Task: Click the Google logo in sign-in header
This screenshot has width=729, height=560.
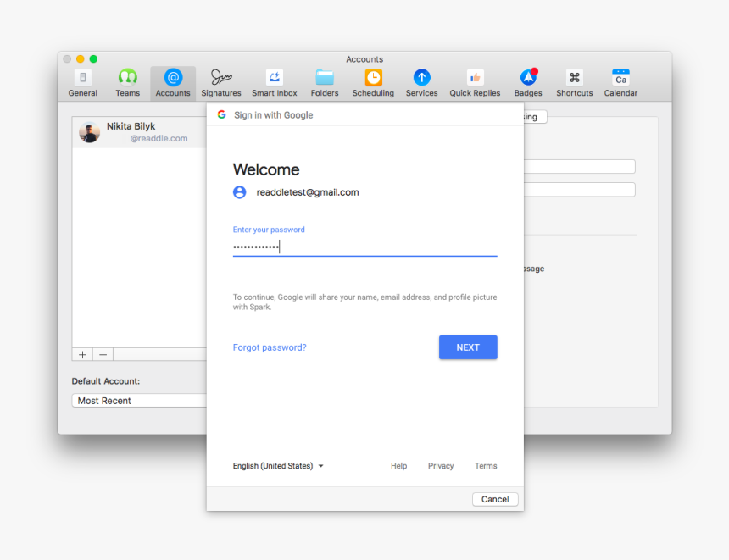Action: click(x=222, y=114)
